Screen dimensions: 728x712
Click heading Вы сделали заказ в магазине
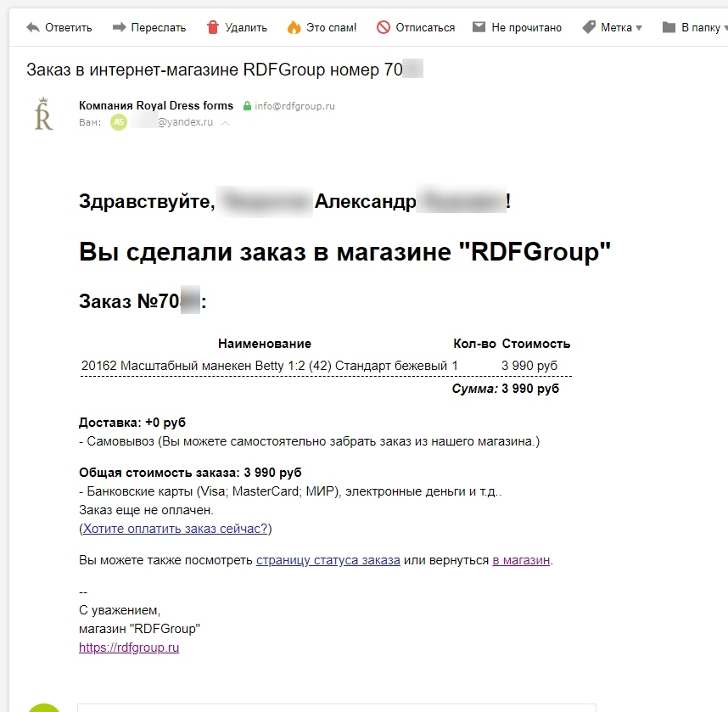[344, 252]
